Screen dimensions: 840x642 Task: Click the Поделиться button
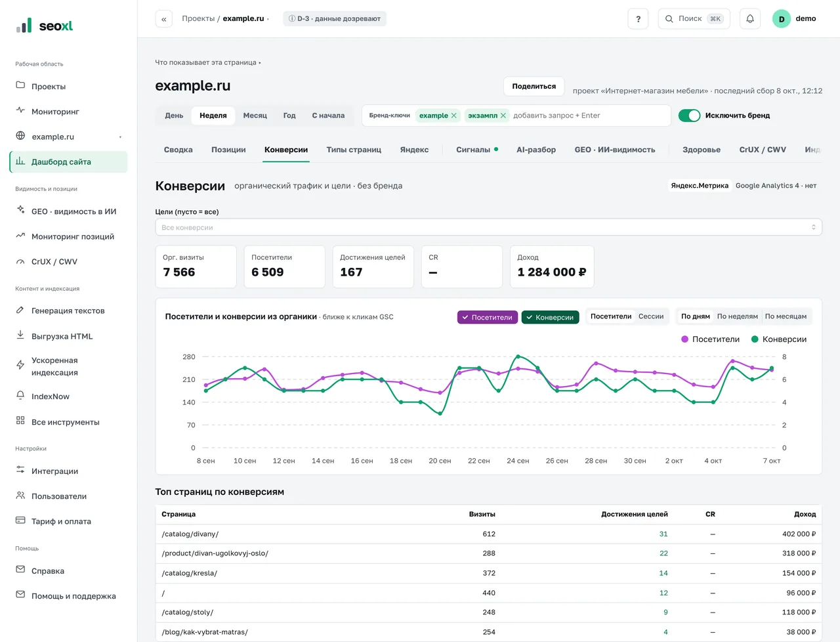coord(534,86)
